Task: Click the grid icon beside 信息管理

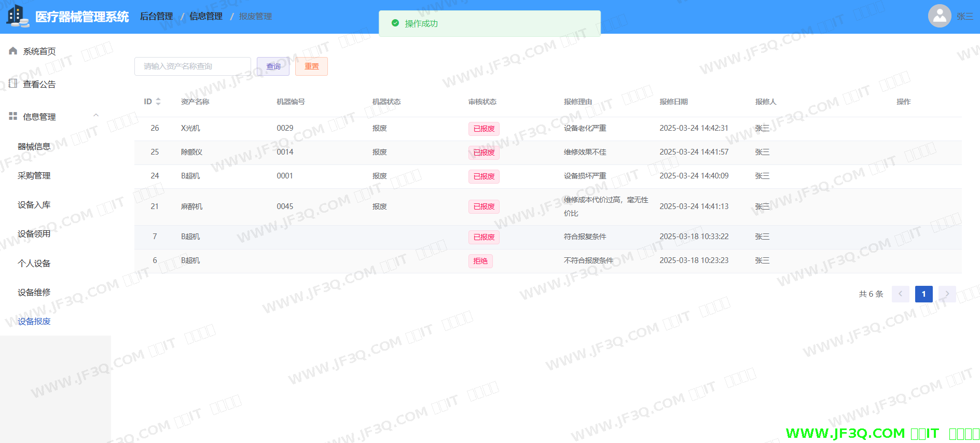Action: [13, 116]
